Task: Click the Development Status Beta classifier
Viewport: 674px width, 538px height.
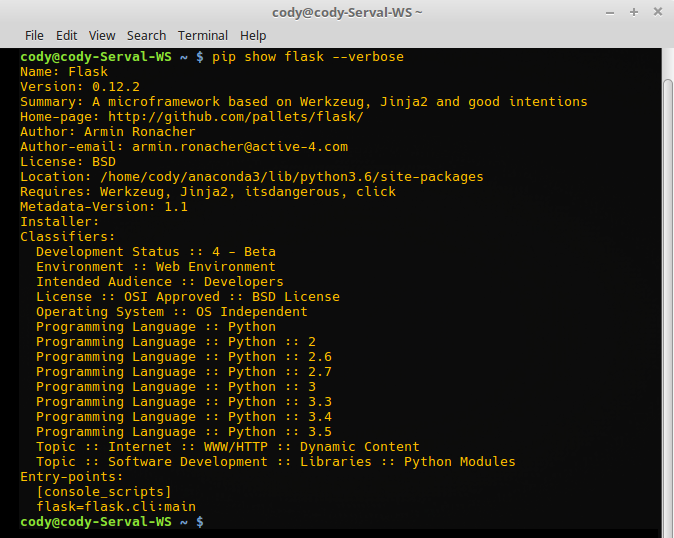Action: click(x=156, y=252)
